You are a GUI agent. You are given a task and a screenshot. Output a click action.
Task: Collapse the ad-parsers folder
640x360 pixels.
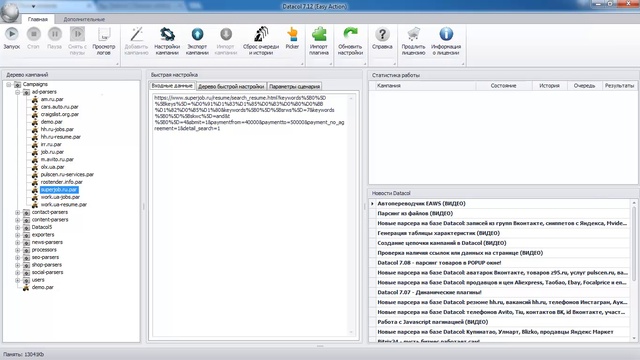(x=18, y=92)
